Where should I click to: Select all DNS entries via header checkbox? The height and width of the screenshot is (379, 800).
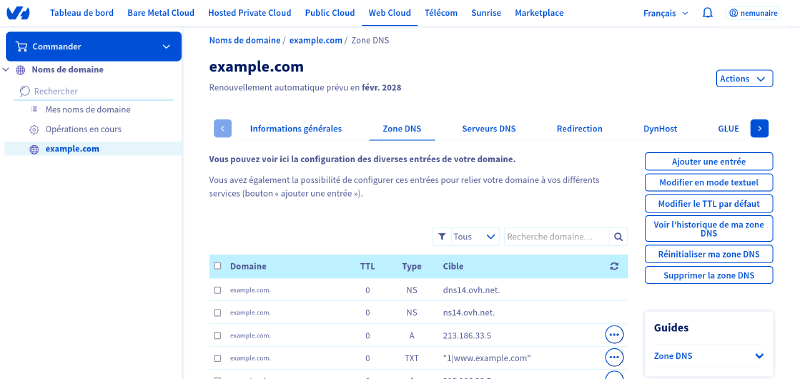coord(217,266)
